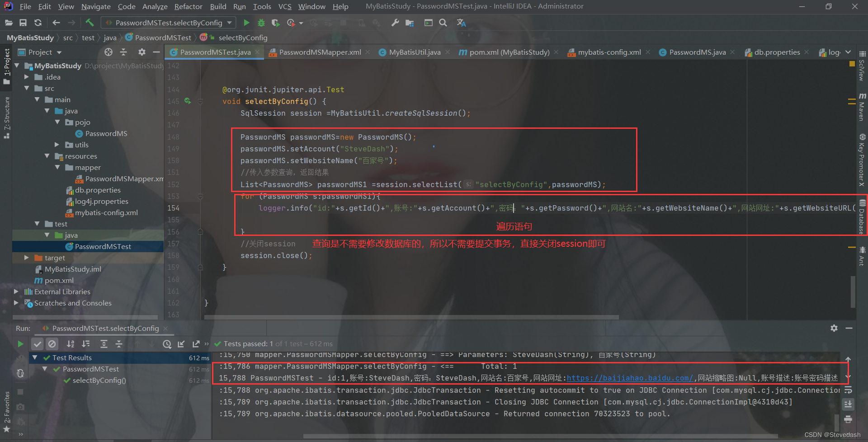This screenshot has height=442, width=868.
Task: Toggle the Structure tool window
Action: pos(6,117)
